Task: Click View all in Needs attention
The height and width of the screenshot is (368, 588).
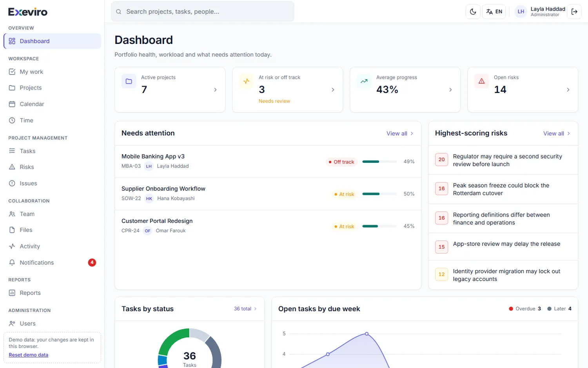Action: coord(400,133)
